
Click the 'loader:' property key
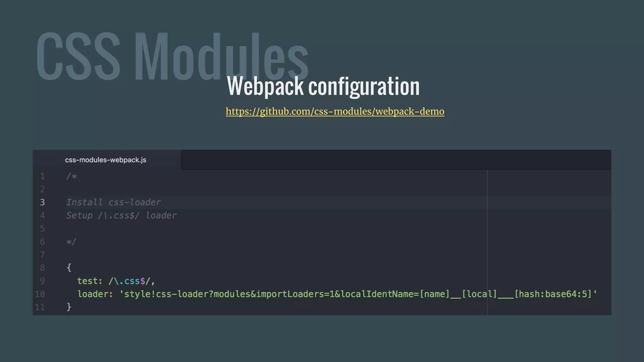point(95,294)
